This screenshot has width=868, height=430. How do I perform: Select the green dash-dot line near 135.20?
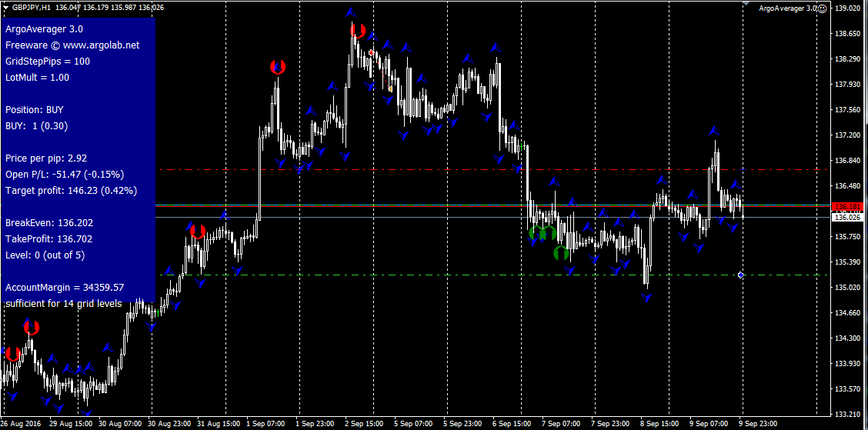492,275
